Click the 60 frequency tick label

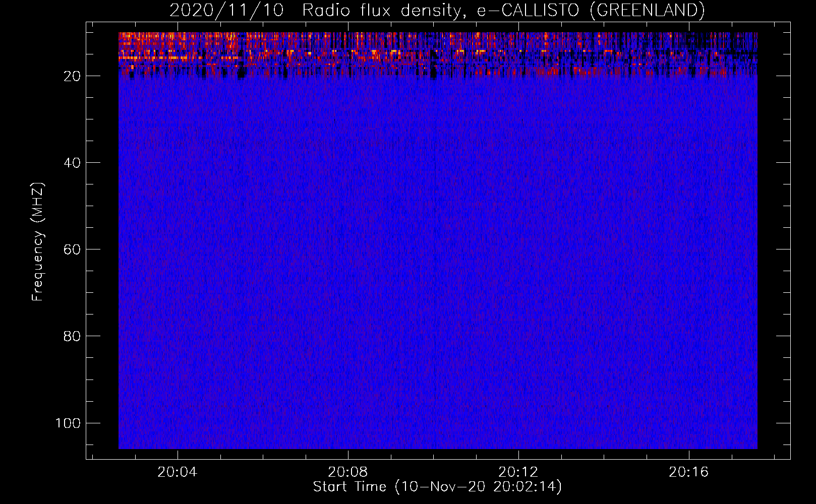72,249
